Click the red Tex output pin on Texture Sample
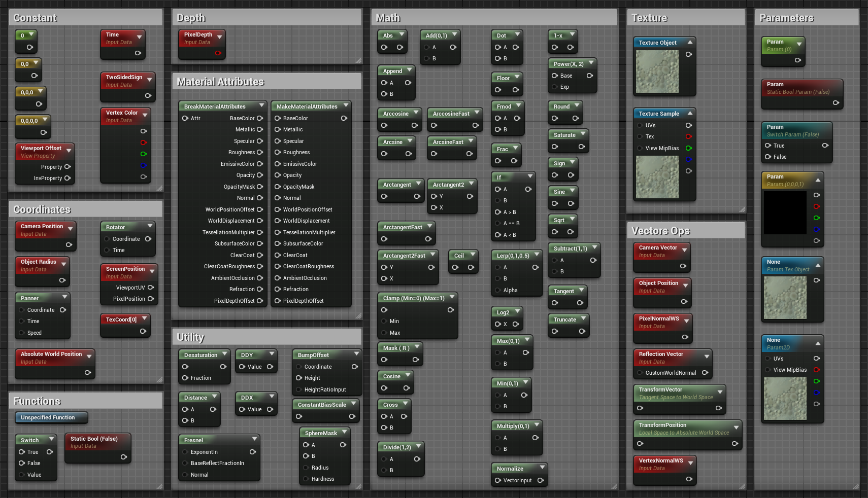Image resolution: width=868 pixels, height=498 pixels. click(x=689, y=136)
